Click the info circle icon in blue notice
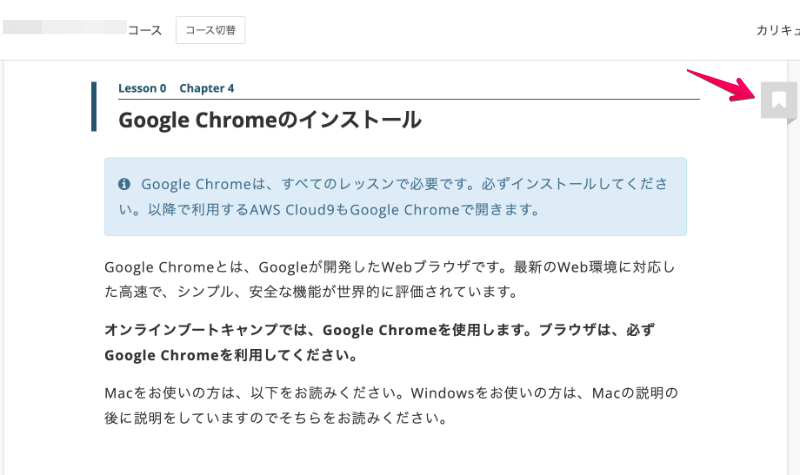Screen dimensions: 800x475 [124, 185]
